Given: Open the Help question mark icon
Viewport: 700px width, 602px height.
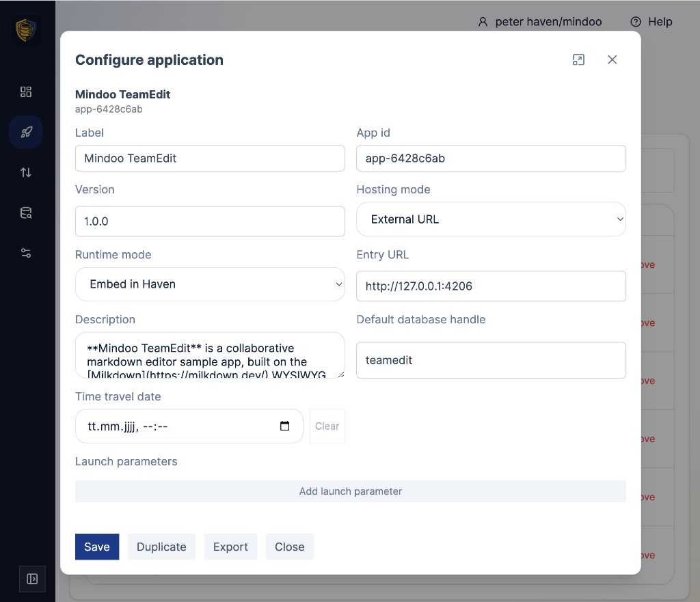Looking at the screenshot, I should (x=636, y=22).
